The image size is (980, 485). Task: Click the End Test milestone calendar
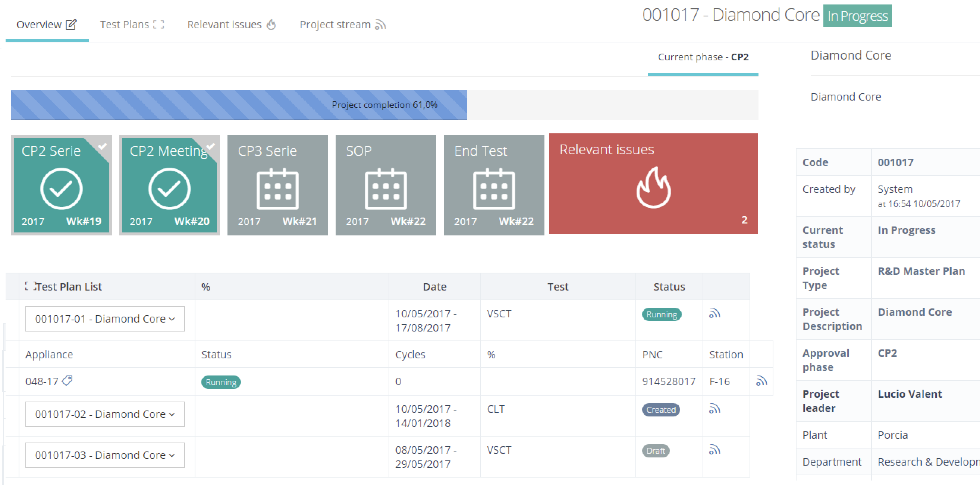tap(493, 189)
